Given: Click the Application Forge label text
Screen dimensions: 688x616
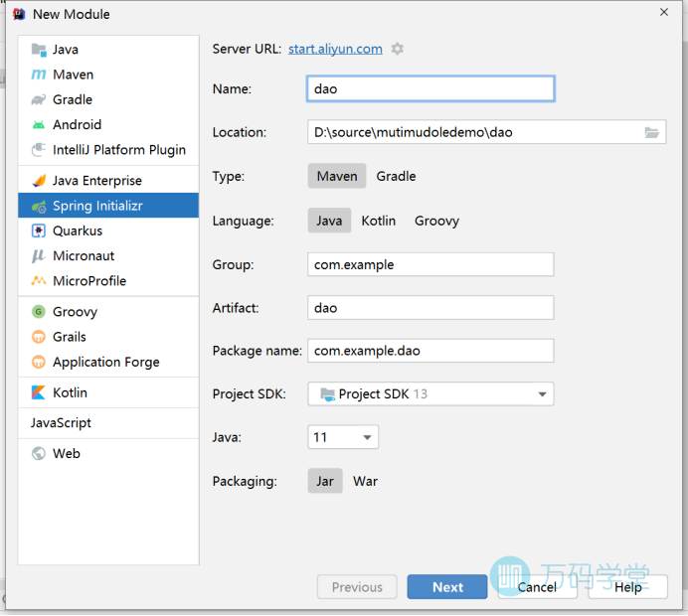Looking at the screenshot, I should [x=106, y=363].
